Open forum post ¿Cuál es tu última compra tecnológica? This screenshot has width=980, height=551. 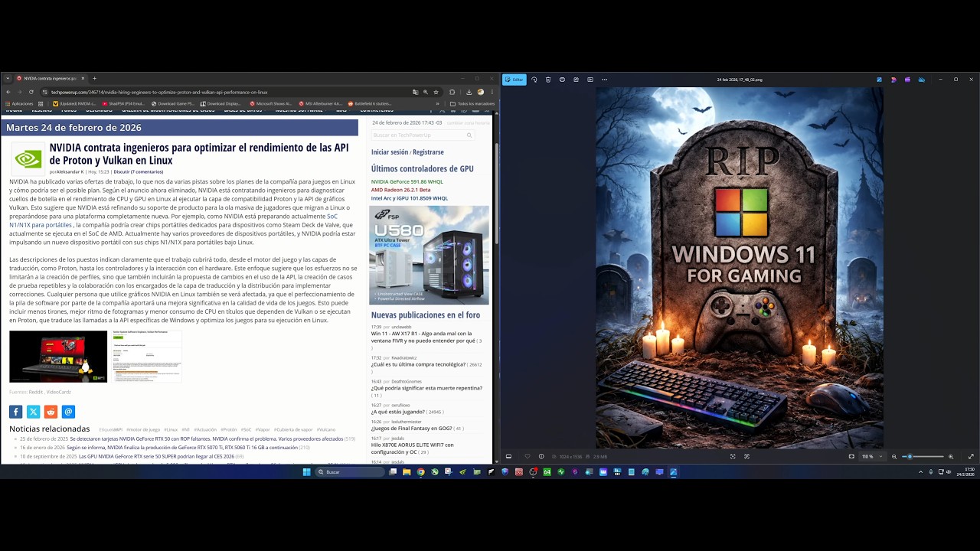[418, 364]
